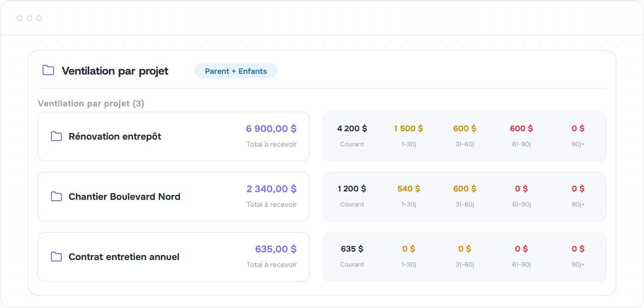The width and height of the screenshot is (644, 308).
Task: Click the 6 900,00 $ total amount
Action: pos(271,128)
